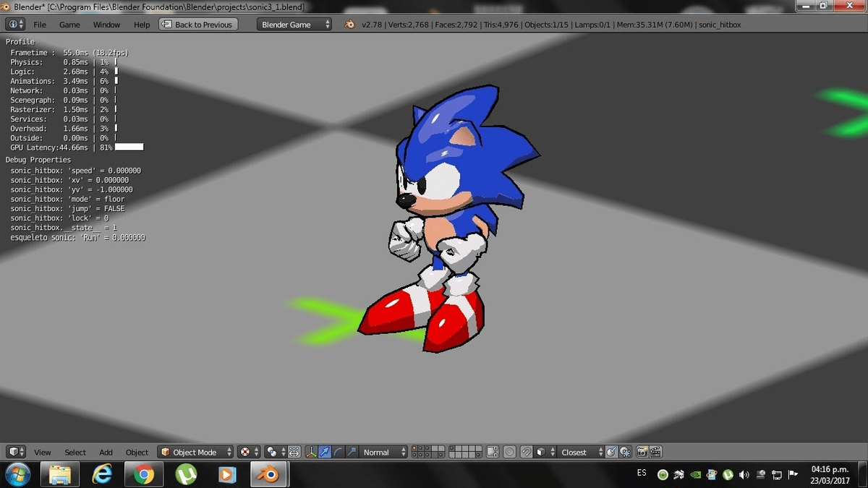
Task: Open the viewport shading sphere icon
Action: pos(272,452)
